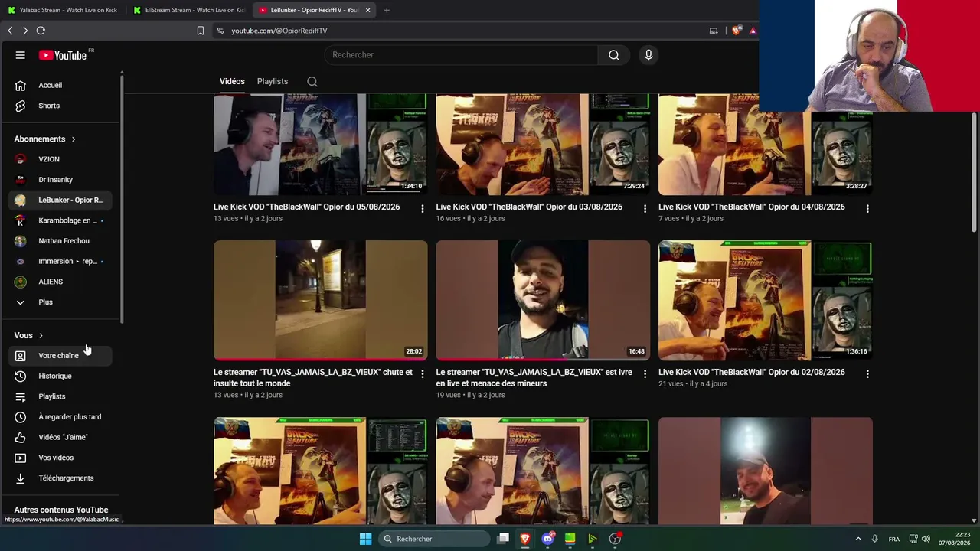Open OBS Studio from the taskbar
Viewport: 980px width, 551px height.
point(615,539)
